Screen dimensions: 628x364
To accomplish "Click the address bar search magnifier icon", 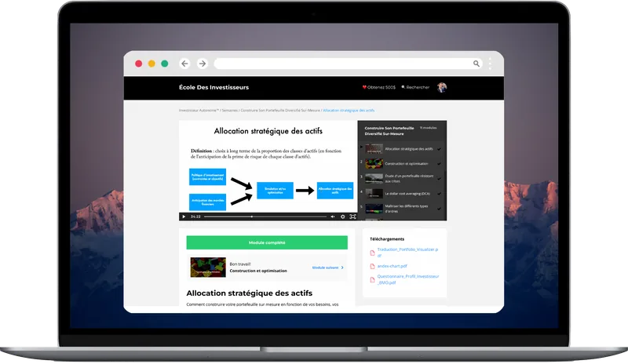I will (476, 64).
